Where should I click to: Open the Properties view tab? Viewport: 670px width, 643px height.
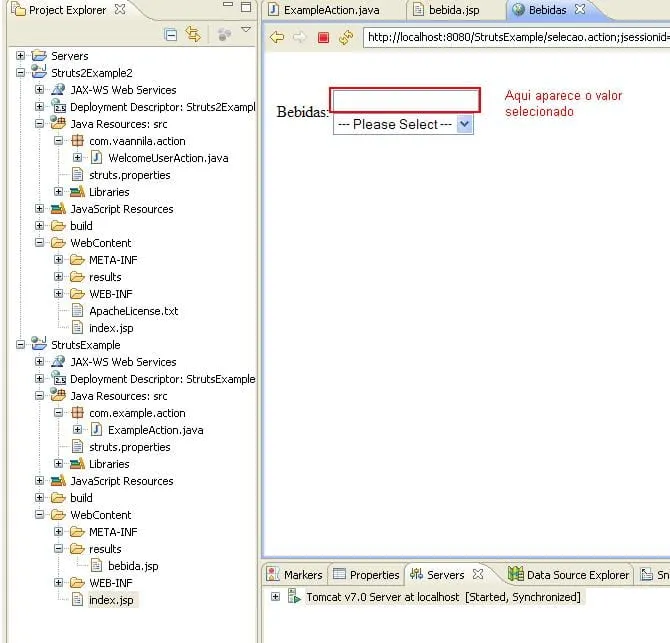pyautogui.click(x=366, y=575)
